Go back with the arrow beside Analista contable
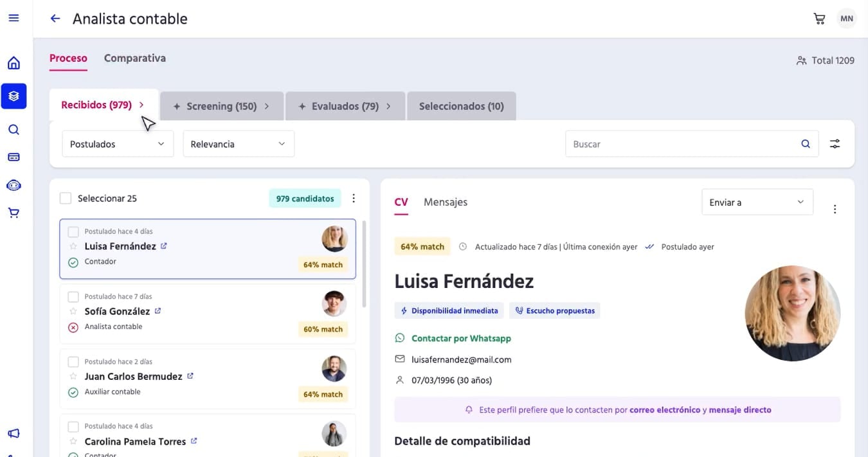 [55, 19]
